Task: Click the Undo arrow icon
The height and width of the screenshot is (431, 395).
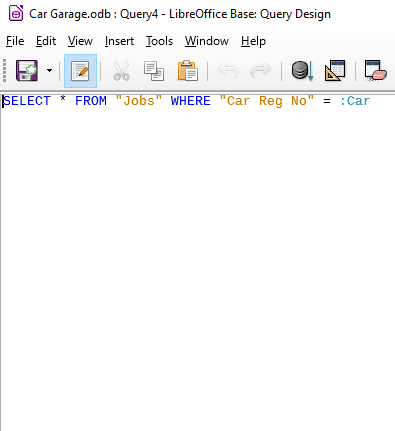Action: pyautogui.click(x=228, y=71)
